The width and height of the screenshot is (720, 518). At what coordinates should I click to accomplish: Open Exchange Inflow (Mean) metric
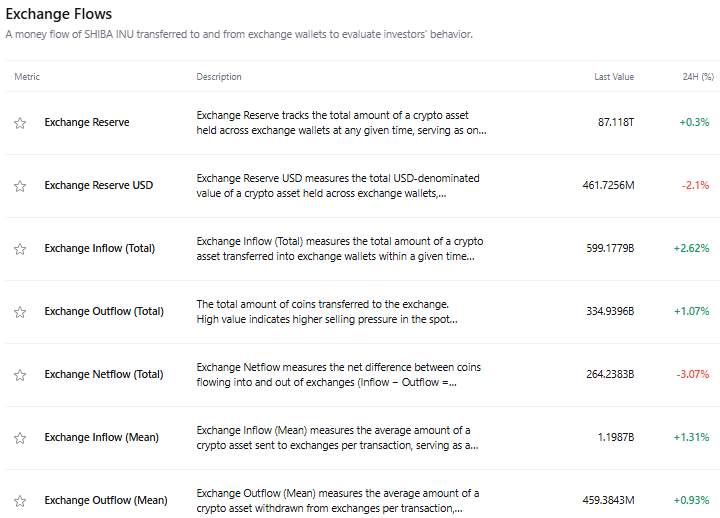coord(101,437)
